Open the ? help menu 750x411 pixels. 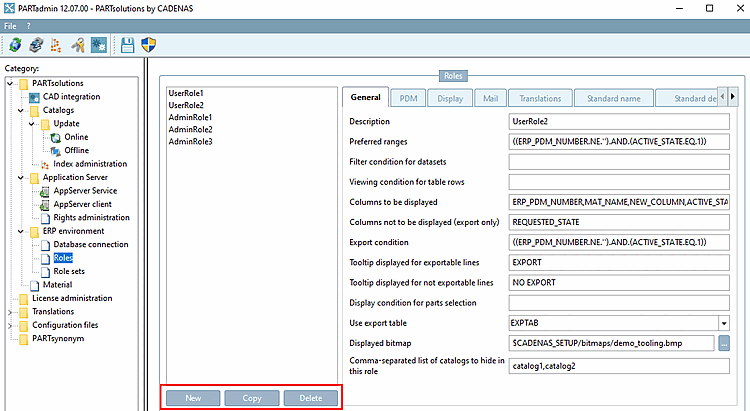[x=28, y=26]
